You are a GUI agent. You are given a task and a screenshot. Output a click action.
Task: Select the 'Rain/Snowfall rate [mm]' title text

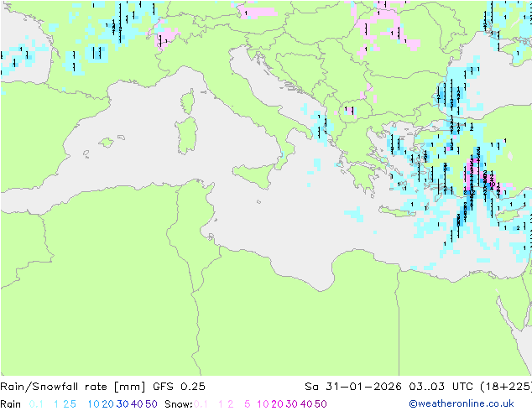point(73,387)
